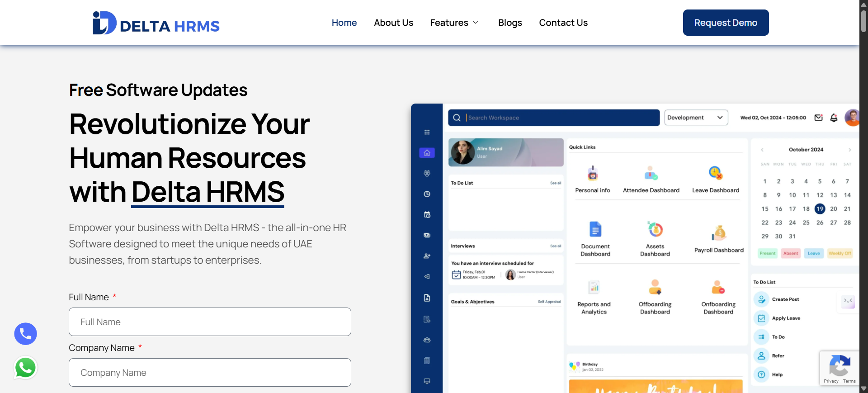Open Self Appraisal link

point(549,302)
